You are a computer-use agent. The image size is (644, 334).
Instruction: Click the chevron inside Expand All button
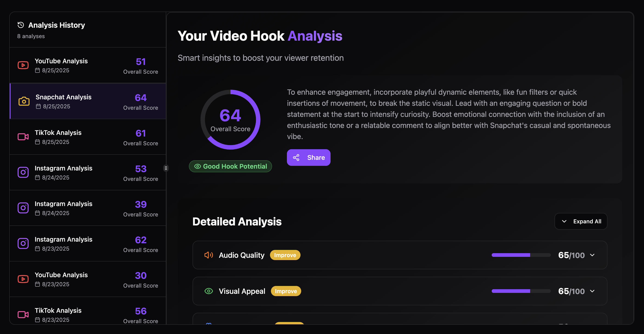tap(564, 221)
